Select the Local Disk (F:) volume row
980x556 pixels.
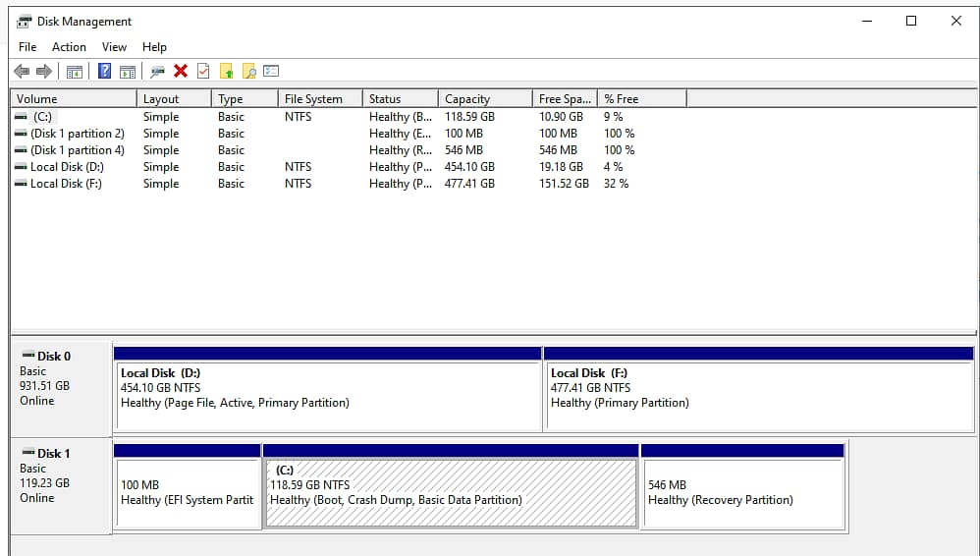coord(66,184)
